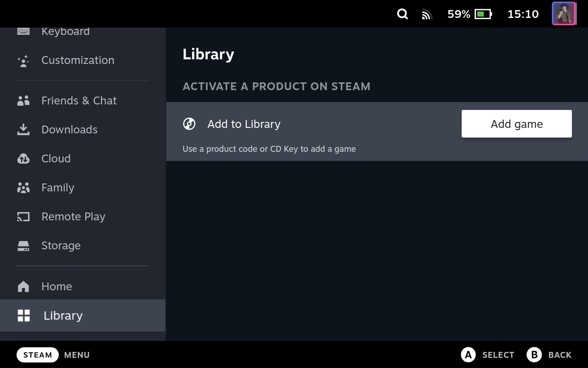The width and height of the screenshot is (588, 368).
Task: Open Remote Play settings label
Action: pos(73,217)
